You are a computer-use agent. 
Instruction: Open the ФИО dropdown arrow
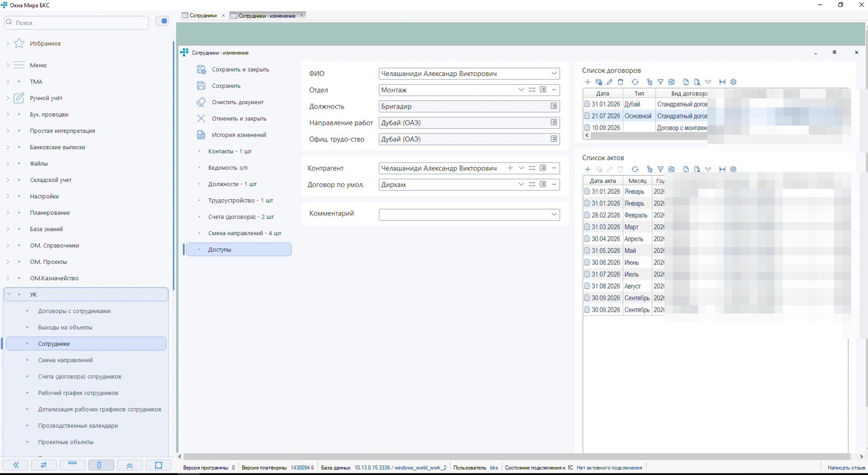(554, 73)
